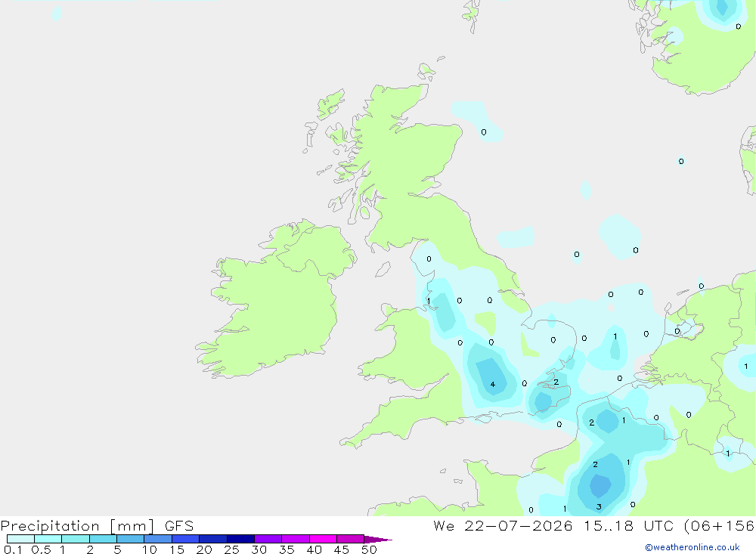Click the '[mm]' unit label
The image size is (756, 554).
(x=132, y=526)
